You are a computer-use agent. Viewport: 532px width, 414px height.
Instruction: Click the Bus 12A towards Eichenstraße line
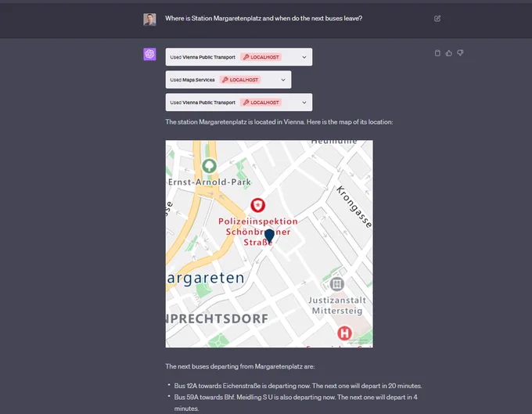(298, 386)
